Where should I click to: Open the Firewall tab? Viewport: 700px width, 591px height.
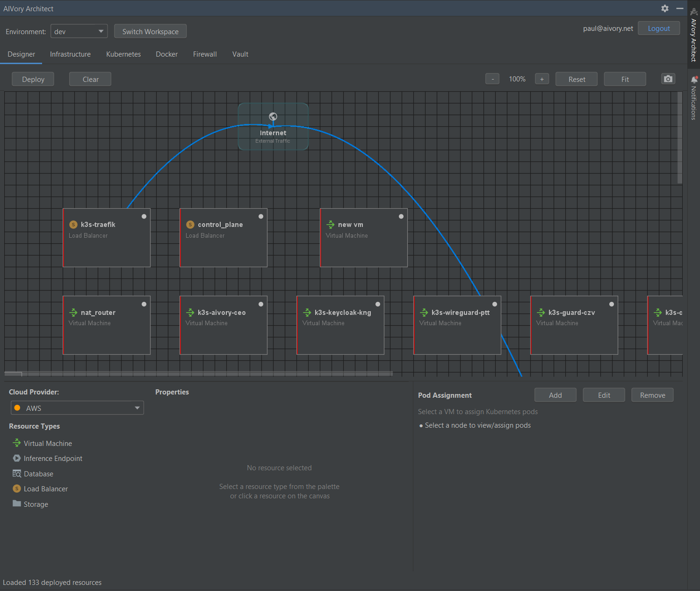pyautogui.click(x=205, y=54)
